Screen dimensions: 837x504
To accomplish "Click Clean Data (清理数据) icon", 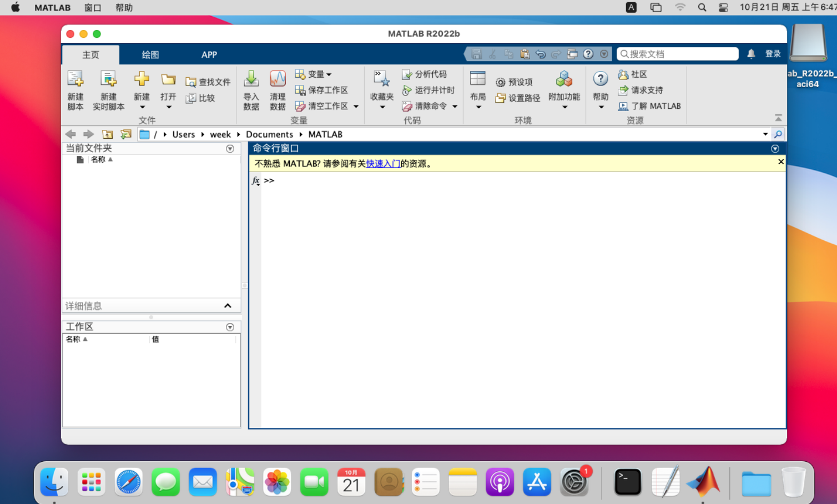I will 278,79.
